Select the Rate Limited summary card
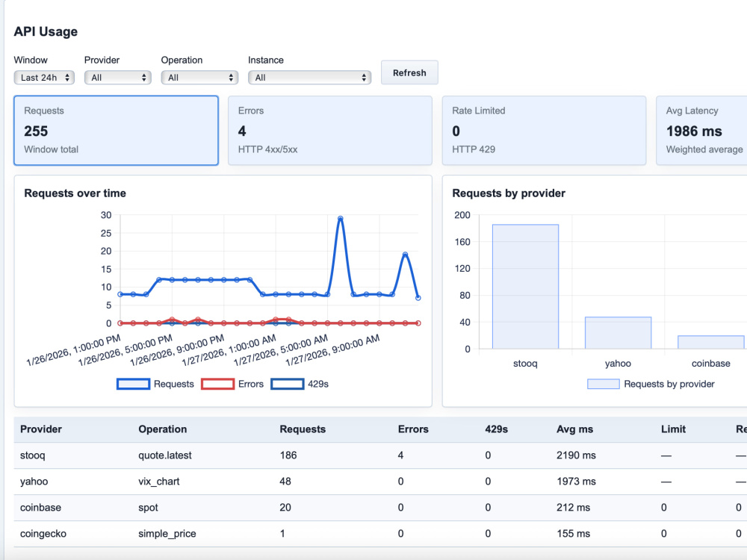Viewport: 747px width, 560px height. [544, 131]
